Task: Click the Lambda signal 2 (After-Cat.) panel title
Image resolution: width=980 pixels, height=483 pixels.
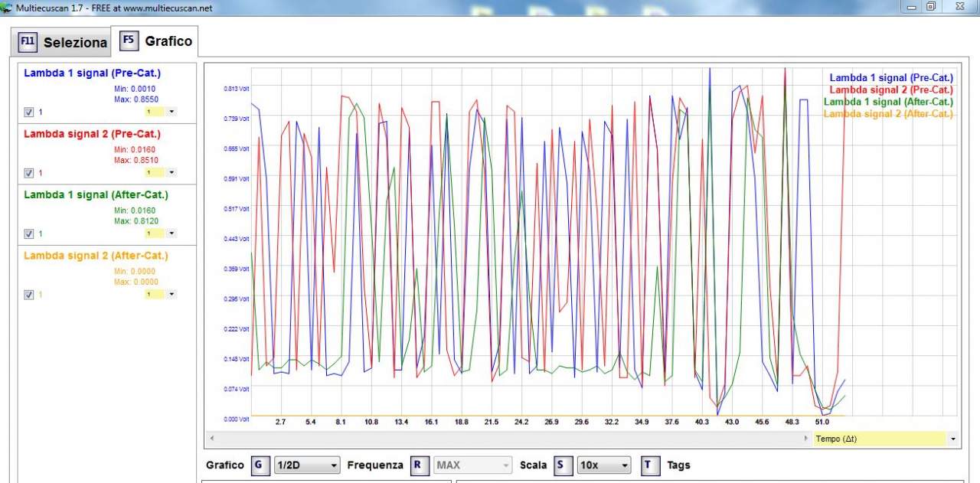Action: click(96, 256)
